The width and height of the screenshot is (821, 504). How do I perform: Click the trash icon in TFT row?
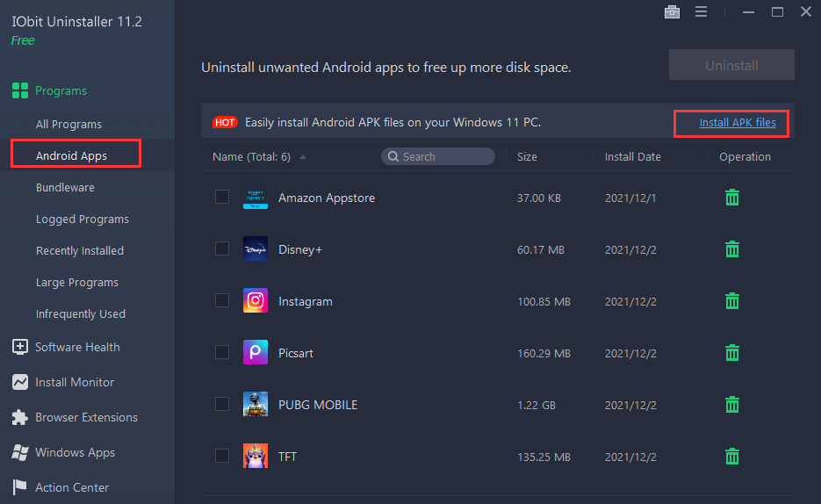click(x=732, y=457)
